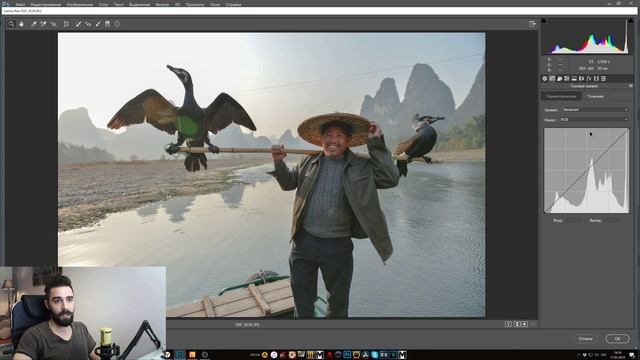Open the tone curve panel options menu

[631, 86]
